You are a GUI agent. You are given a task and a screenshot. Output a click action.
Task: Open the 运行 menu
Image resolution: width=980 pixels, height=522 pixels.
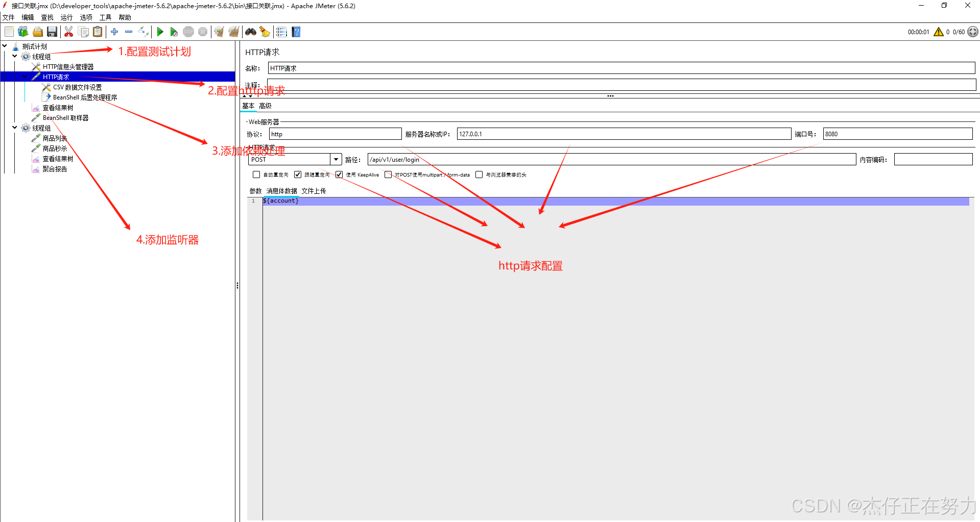point(66,17)
